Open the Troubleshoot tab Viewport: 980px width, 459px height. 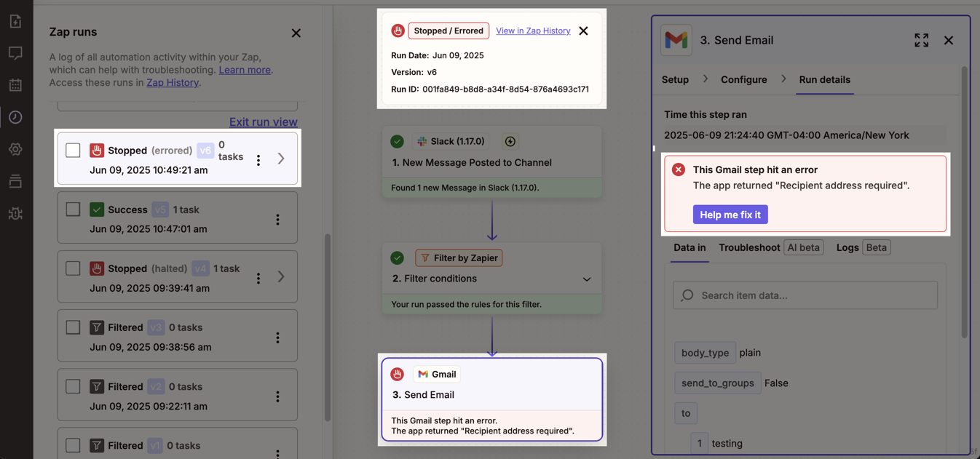pos(771,247)
